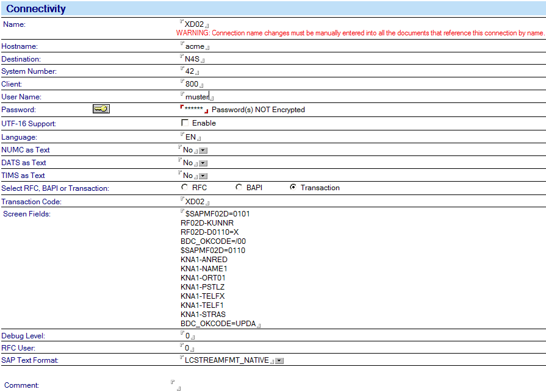Select the Transaction radio button
The image size is (546, 392).
(x=293, y=187)
